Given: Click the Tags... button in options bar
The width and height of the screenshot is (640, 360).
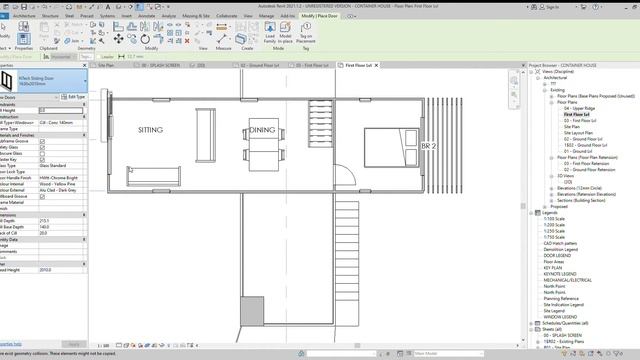Looking at the screenshot, I should tap(86, 57).
